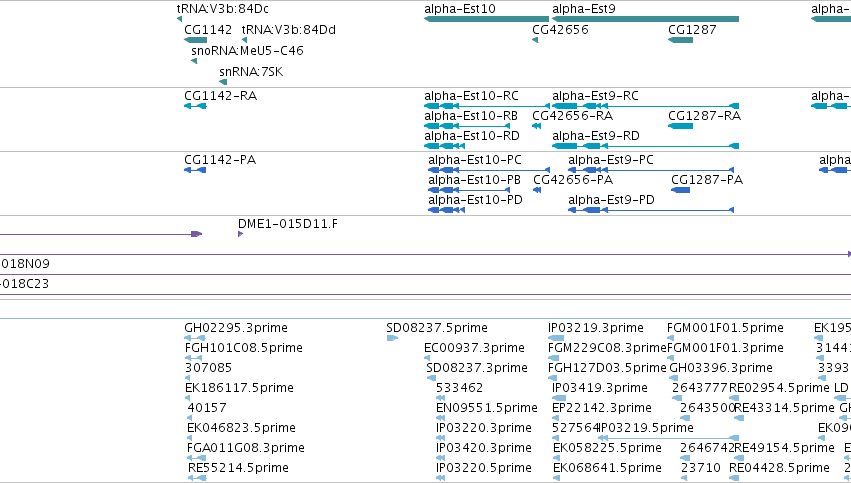Click the SD08237.5prime EST glyph

tap(392, 338)
